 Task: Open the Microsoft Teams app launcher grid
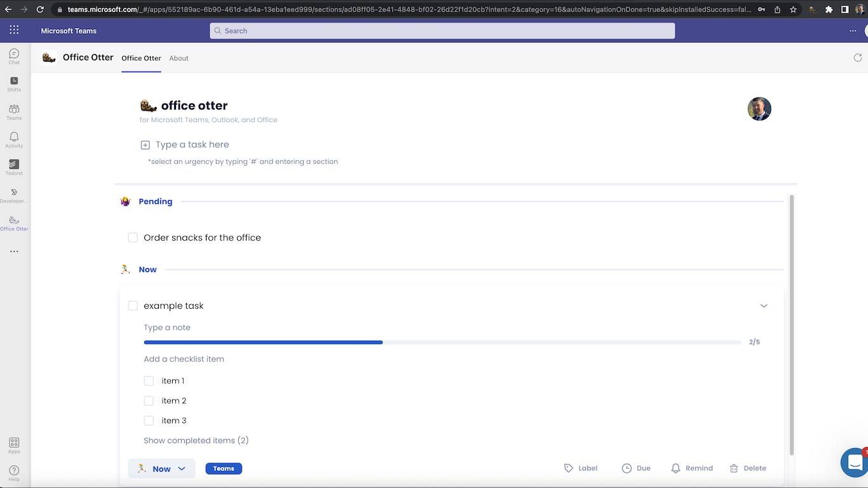click(14, 30)
